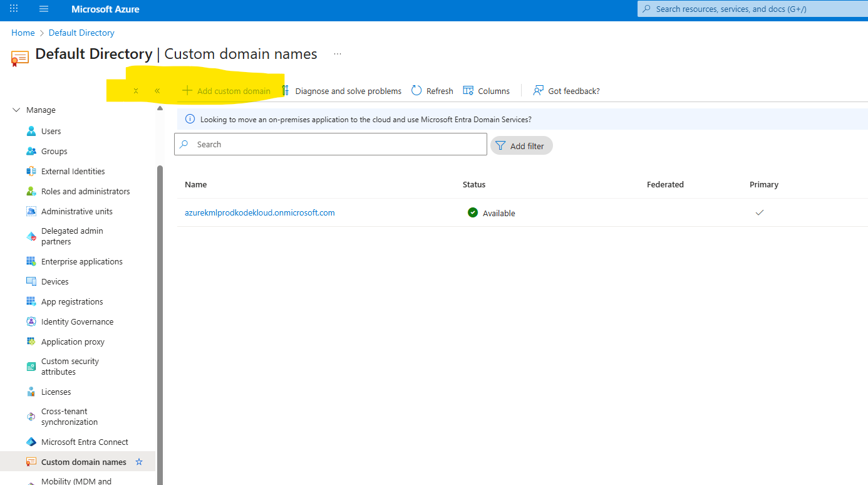
Task: Click the domain Search input field
Action: point(331,144)
